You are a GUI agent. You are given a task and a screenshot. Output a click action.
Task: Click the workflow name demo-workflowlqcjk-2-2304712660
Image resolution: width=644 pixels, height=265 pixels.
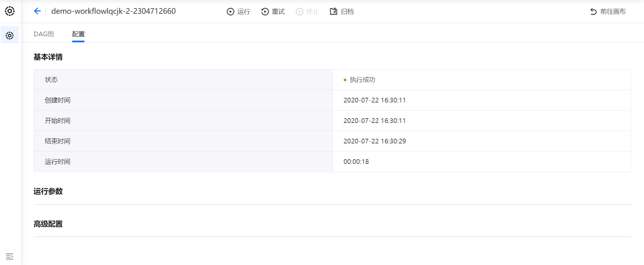point(113,11)
